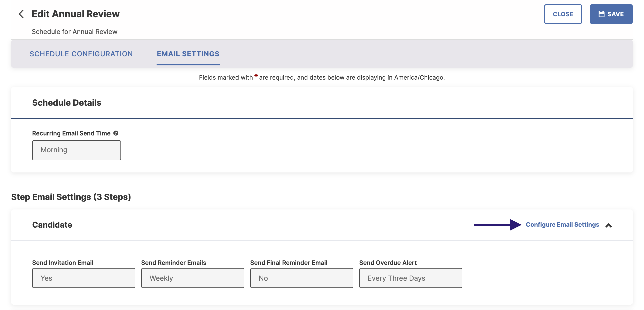Collapse the Candidate section with the chevron
The height and width of the screenshot is (310, 644).
tap(609, 225)
